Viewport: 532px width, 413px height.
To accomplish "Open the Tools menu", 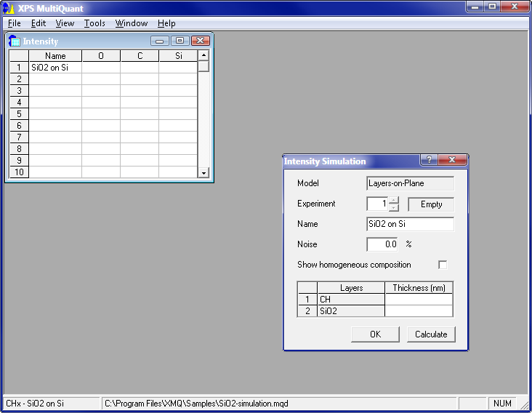I will (94, 23).
